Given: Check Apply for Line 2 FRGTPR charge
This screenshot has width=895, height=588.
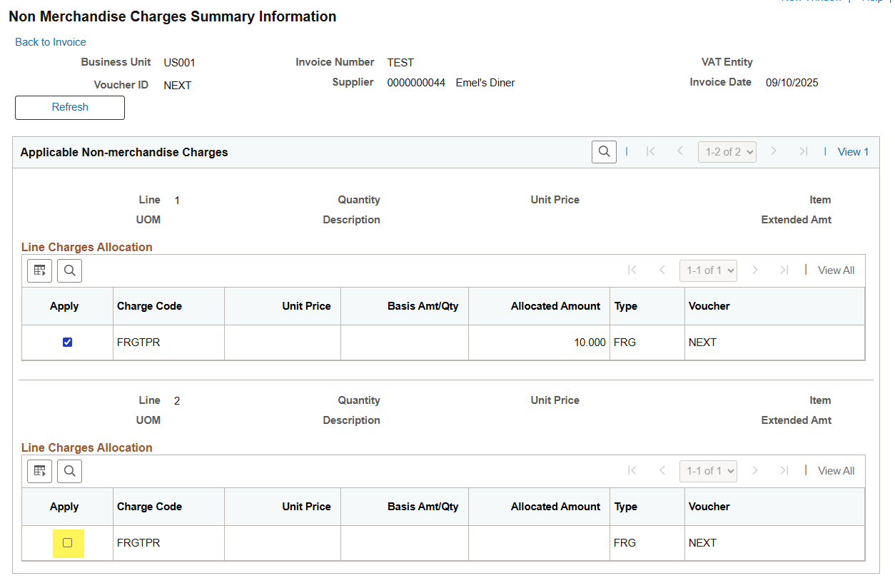Looking at the screenshot, I should pyautogui.click(x=68, y=543).
